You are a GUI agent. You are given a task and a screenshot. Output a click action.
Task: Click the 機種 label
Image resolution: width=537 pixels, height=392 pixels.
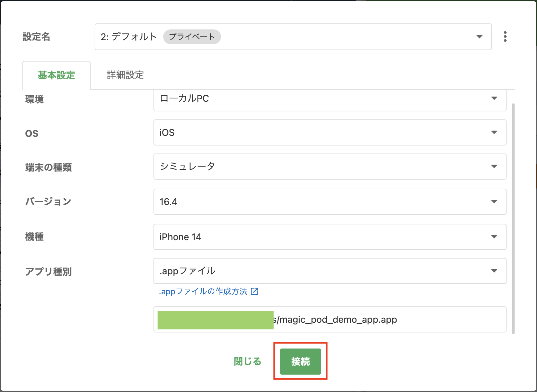click(34, 237)
